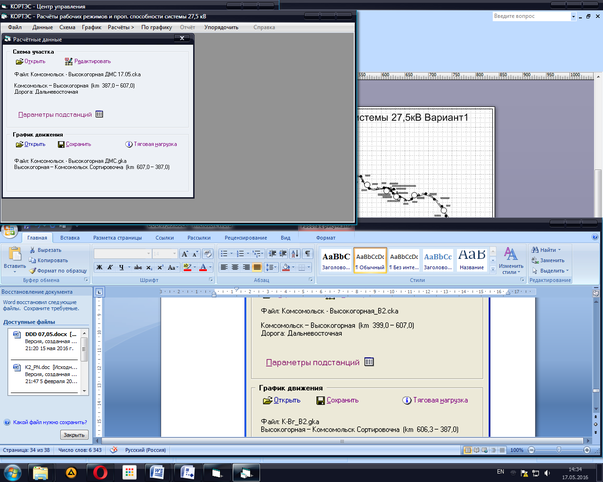Toggle underline (Ч) formatting
Viewport: 603px width, 482px height.
point(121,267)
